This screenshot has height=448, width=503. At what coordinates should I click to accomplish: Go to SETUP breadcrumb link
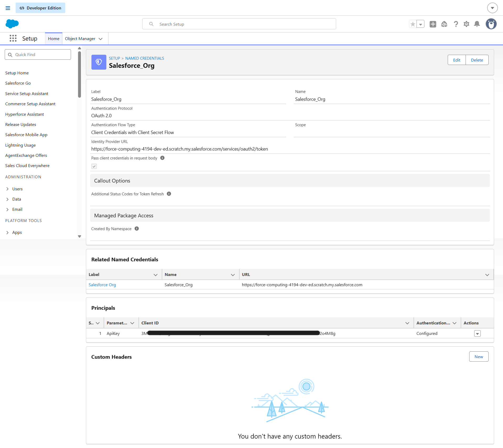click(114, 58)
